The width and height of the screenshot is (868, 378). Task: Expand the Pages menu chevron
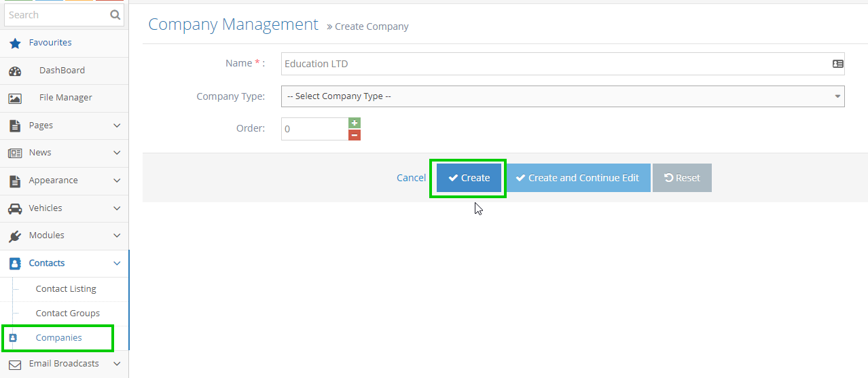pyautogui.click(x=117, y=126)
